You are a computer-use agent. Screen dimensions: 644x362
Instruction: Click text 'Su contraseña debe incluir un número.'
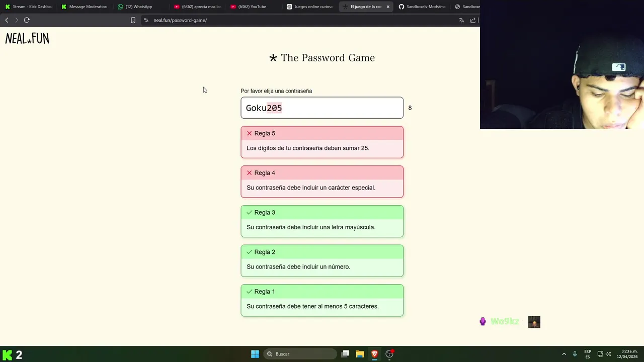(298, 267)
